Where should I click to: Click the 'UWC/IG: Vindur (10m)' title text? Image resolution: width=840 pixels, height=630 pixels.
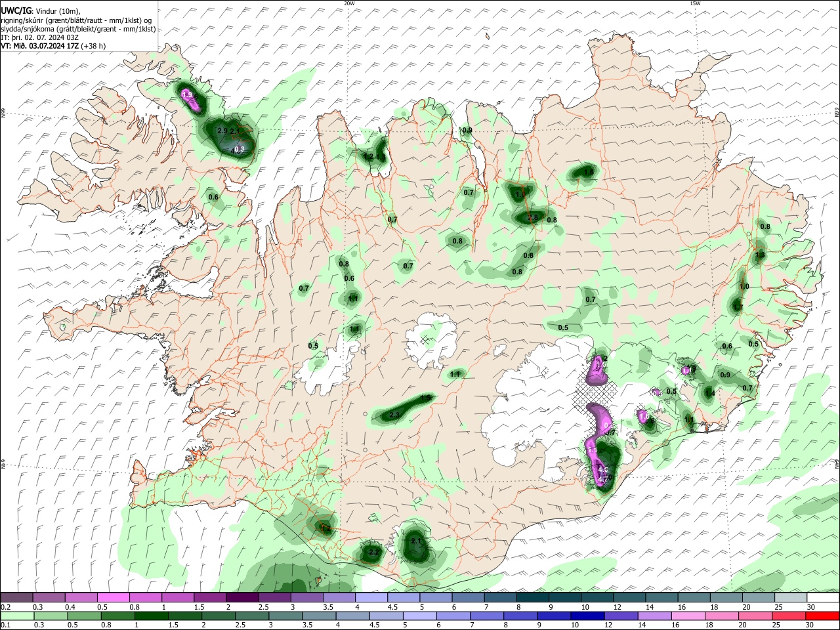[x=40, y=11]
